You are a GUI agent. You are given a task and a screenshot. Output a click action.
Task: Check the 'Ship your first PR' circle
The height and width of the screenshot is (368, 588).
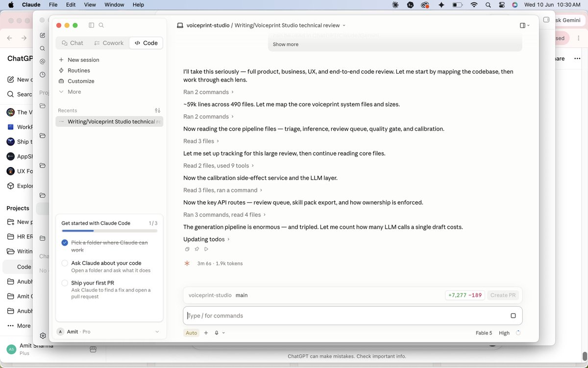[65, 283]
